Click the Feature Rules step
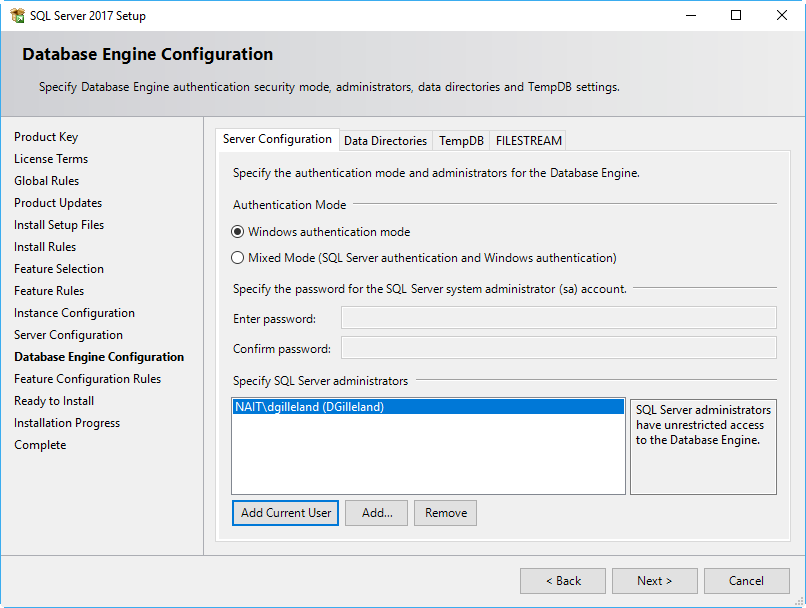Viewport: 806px width, 608px height. [x=49, y=291]
